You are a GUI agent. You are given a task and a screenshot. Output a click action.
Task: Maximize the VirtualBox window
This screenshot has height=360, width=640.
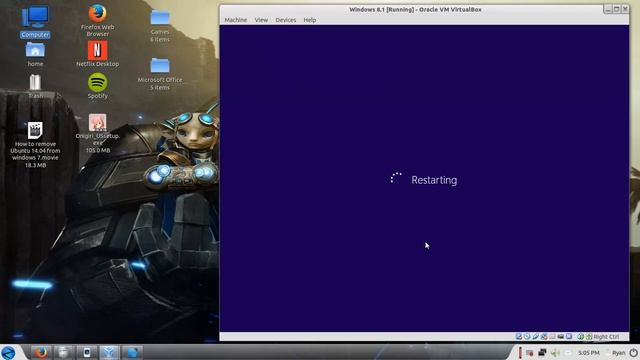pyautogui.click(x=616, y=9)
